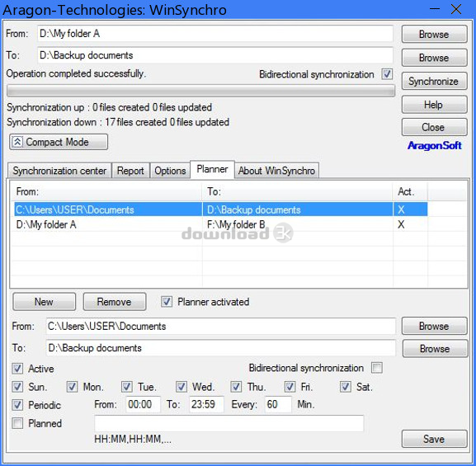Click the Synchronize button
This screenshot has height=466, width=476.
pos(434,82)
